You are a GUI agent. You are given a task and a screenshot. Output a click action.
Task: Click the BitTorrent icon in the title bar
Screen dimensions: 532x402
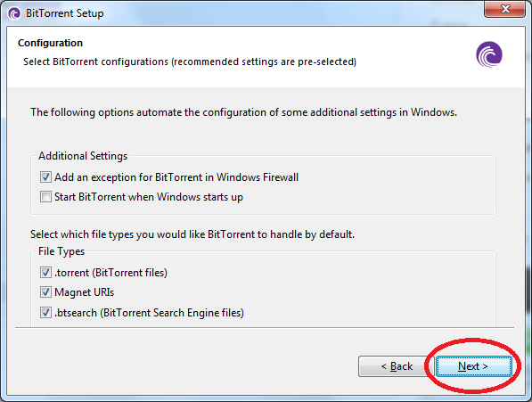click(14, 13)
